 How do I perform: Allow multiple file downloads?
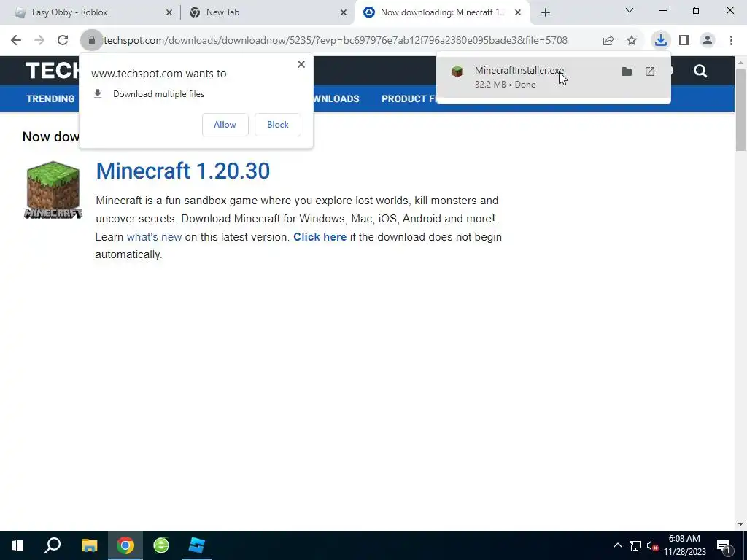(225, 125)
